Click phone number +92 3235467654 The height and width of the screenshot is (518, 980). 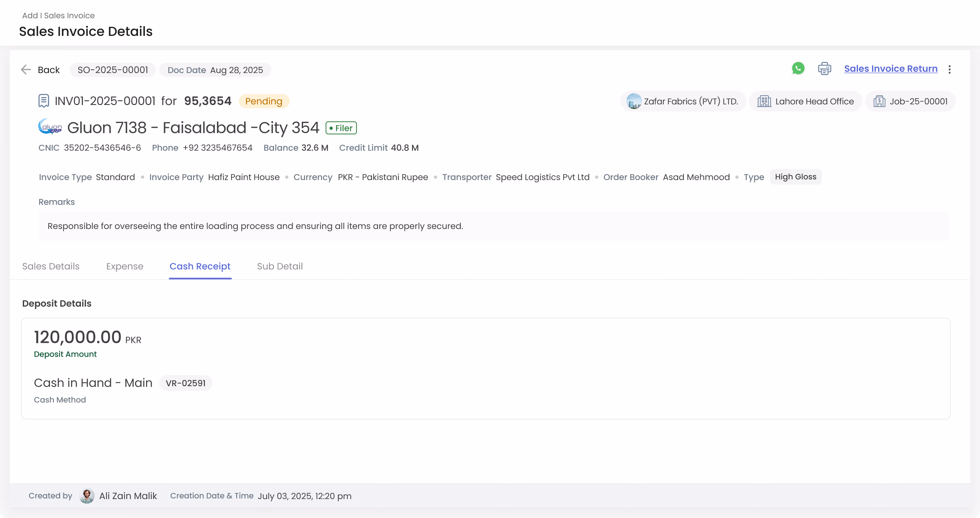218,148
